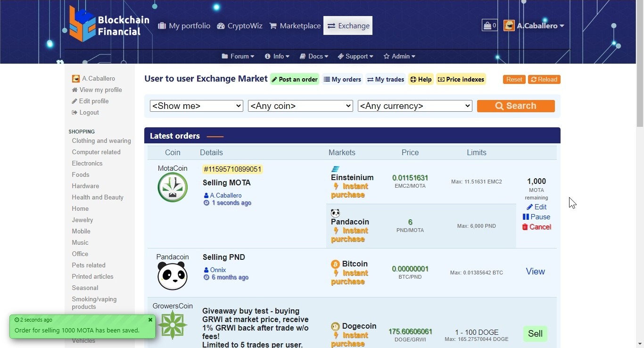This screenshot has height=348, width=644.
Task: Click the GrowersCoin green logo
Action: (173, 325)
